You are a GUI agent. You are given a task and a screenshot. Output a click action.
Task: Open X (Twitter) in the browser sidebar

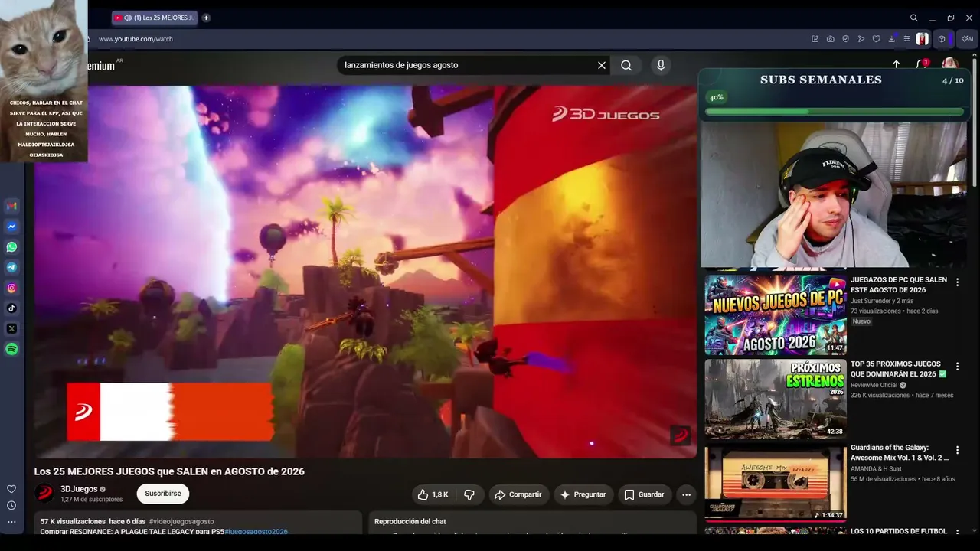pos(11,328)
